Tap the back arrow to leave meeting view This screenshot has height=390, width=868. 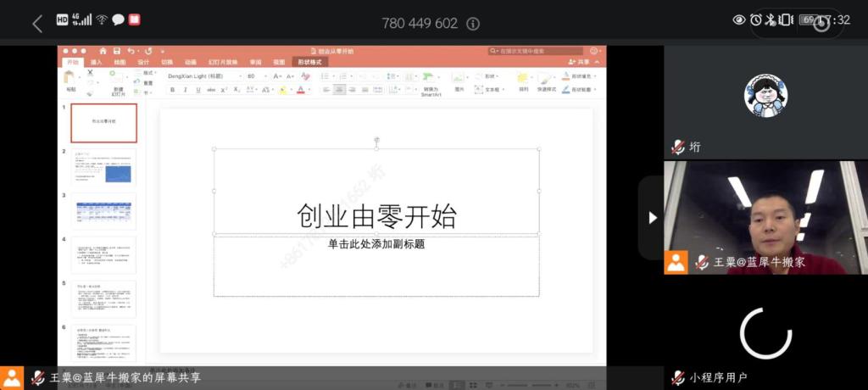[36, 23]
